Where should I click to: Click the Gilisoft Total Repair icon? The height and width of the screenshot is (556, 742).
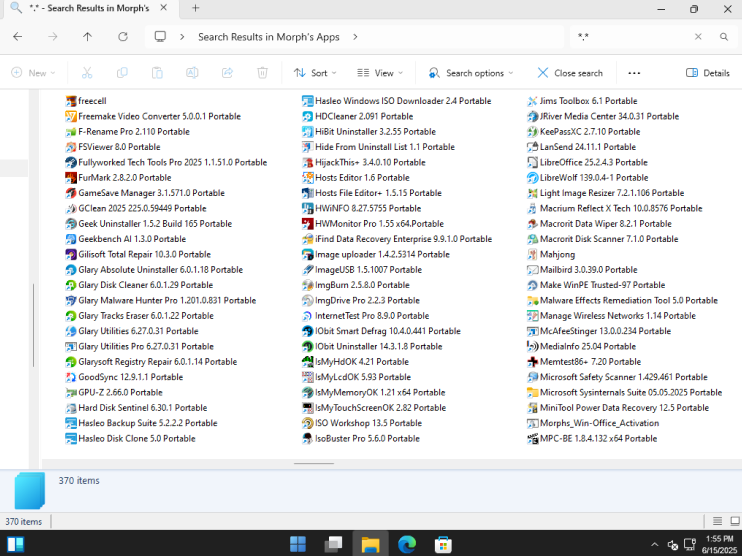[x=71, y=255]
